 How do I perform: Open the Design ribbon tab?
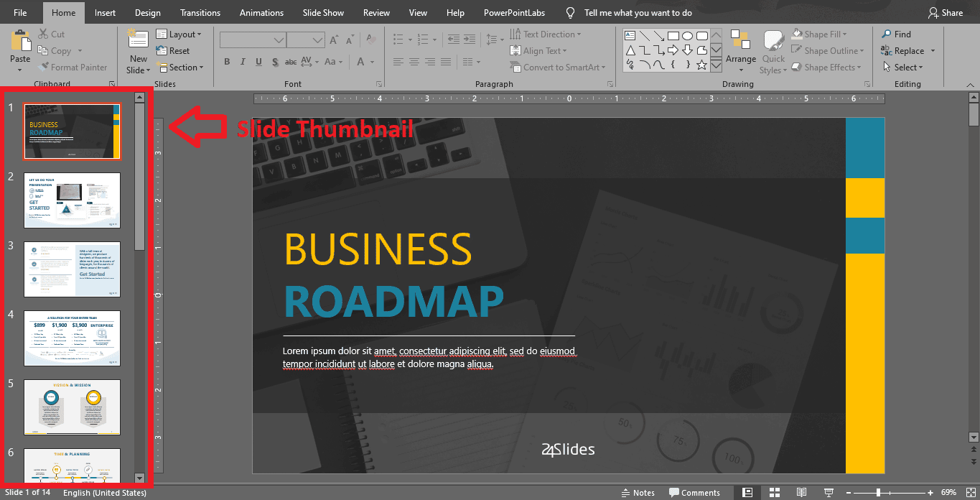coord(148,12)
